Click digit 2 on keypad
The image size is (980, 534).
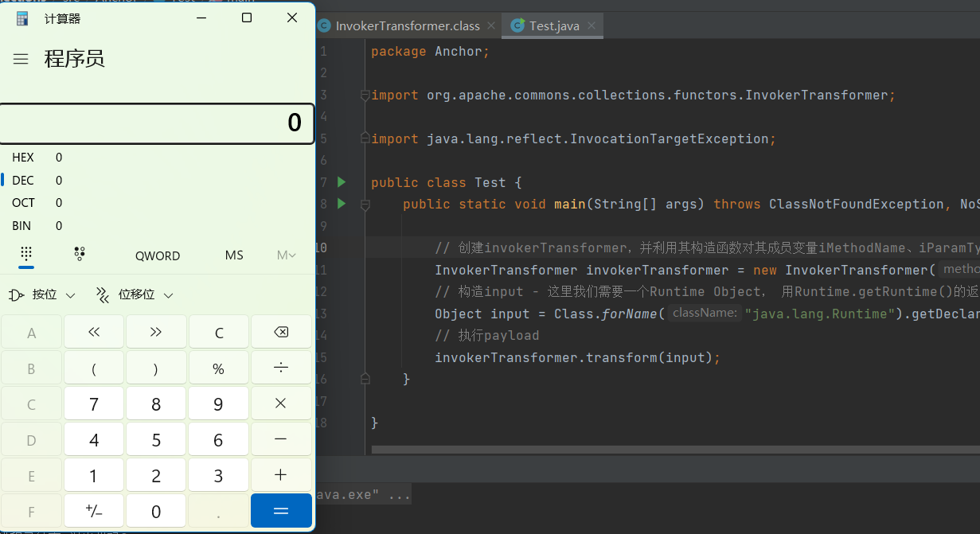156,475
